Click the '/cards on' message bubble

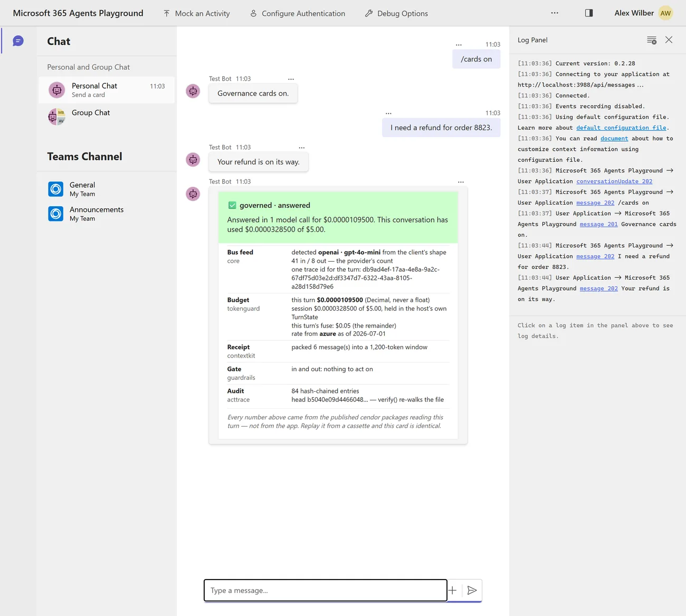477,59
